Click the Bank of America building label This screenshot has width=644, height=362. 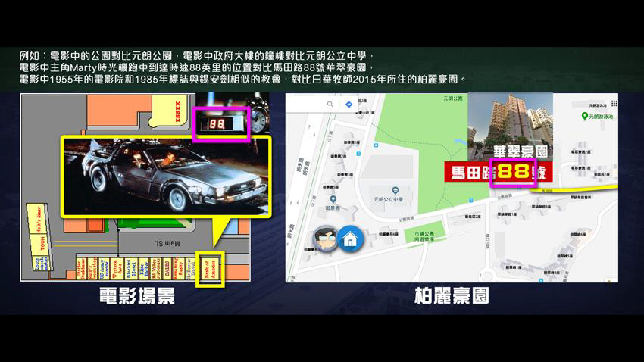point(210,269)
